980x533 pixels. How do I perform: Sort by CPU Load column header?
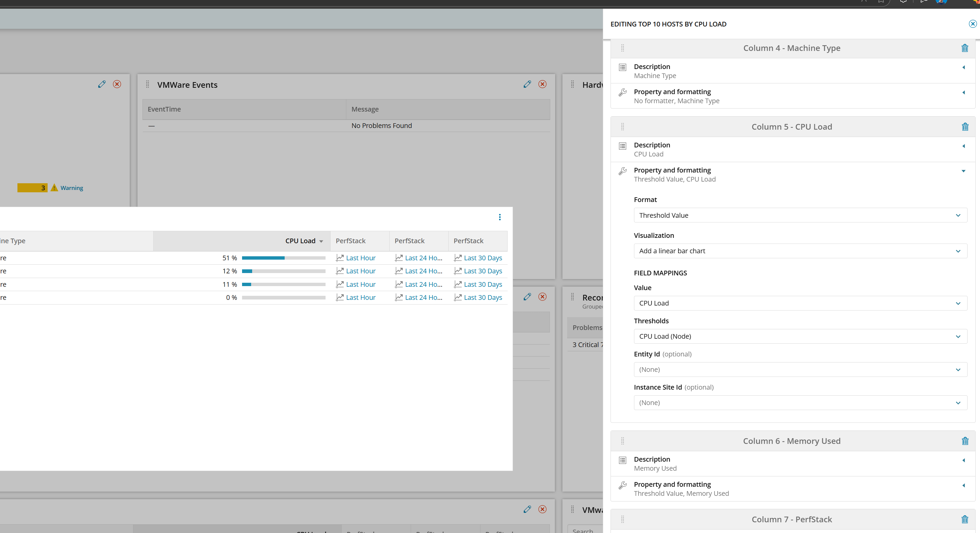click(300, 241)
